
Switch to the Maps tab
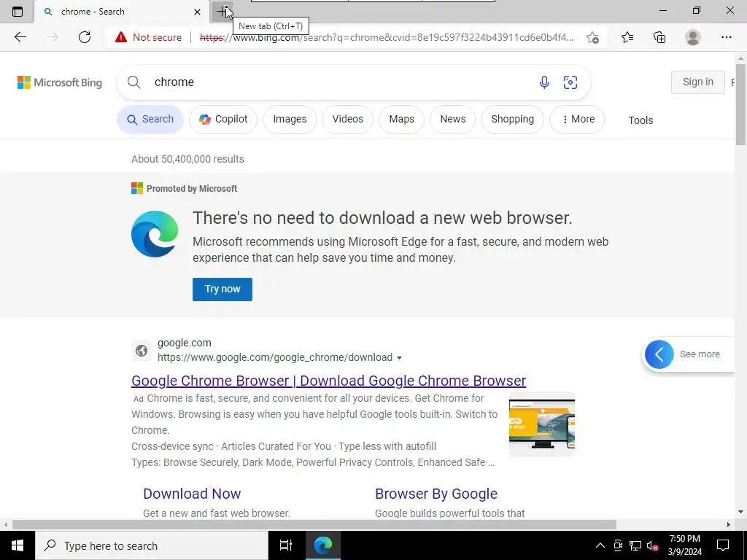pyautogui.click(x=402, y=119)
